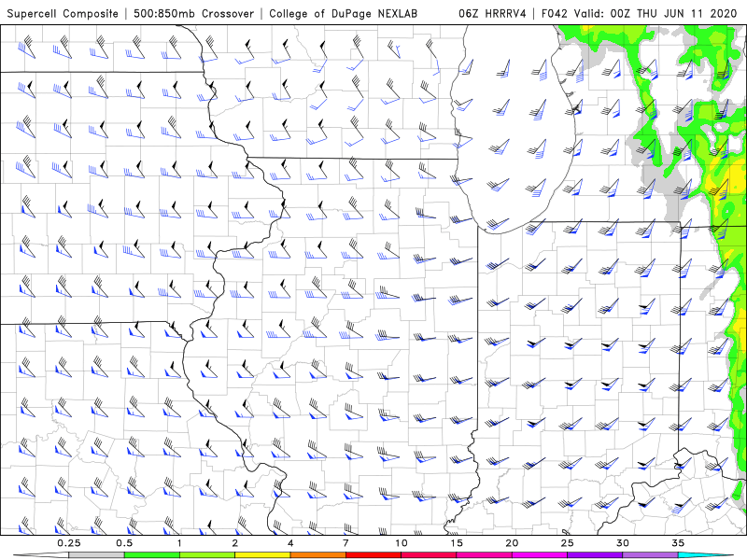Click the 0.25 legend value
The height and width of the screenshot is (560, 747).
pos(69,543)
